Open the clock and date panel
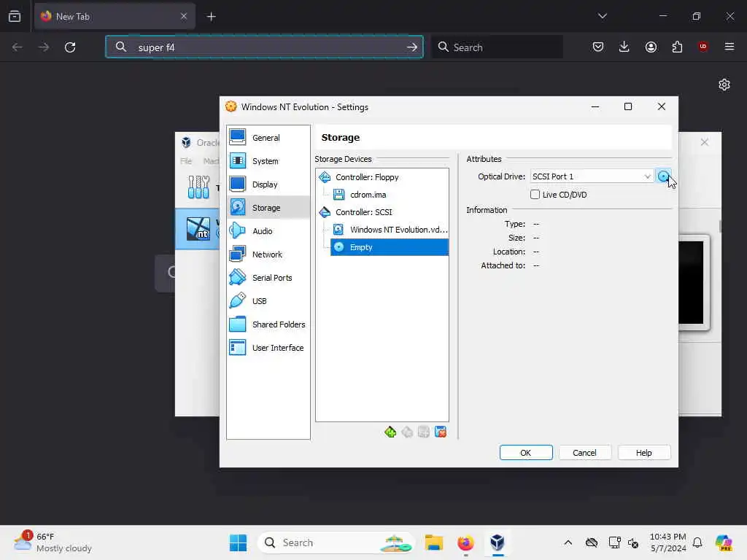Viewport: 747px width, 560px height. click(x=668, y=542)
